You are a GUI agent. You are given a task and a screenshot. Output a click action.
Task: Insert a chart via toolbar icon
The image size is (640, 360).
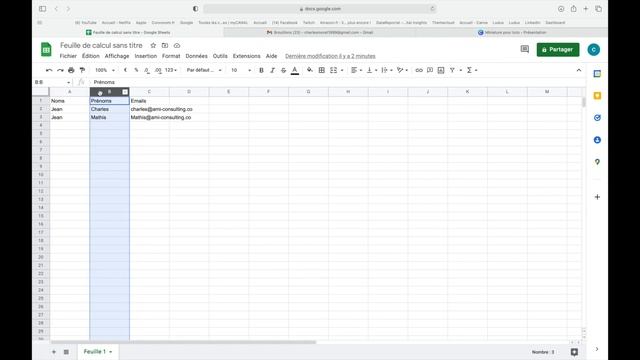click(441, 70)
